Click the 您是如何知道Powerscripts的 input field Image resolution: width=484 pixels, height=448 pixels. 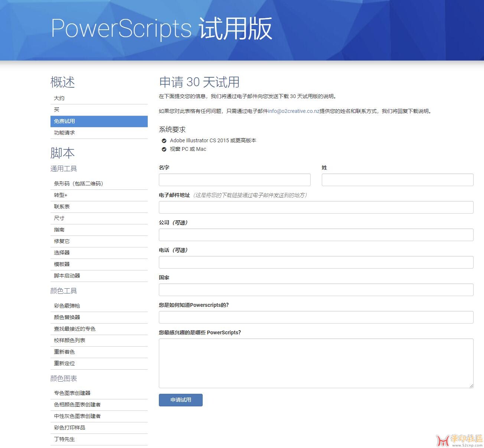click(316, 317)
